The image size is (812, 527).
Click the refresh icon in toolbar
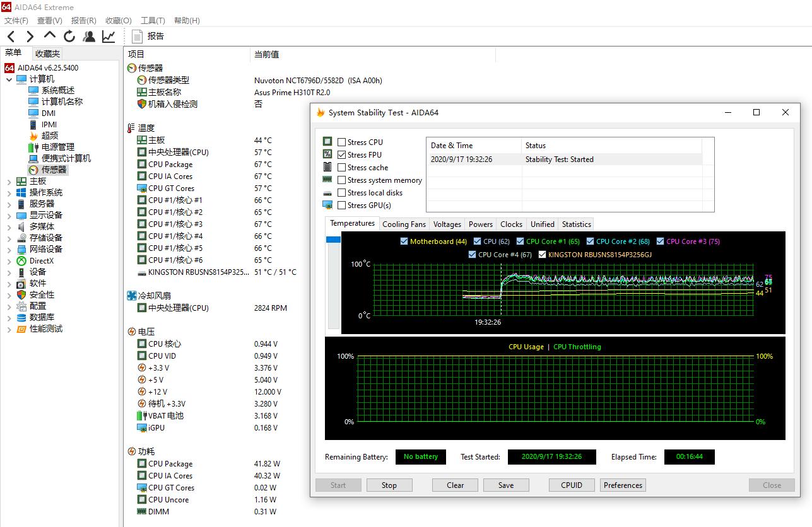coord(69,37)
